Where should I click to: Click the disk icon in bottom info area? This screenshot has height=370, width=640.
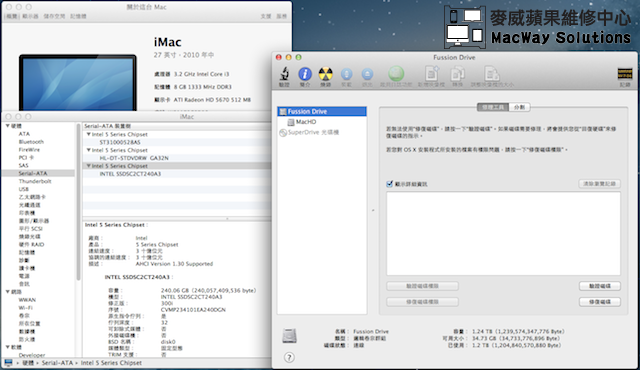tap(289, 336)
